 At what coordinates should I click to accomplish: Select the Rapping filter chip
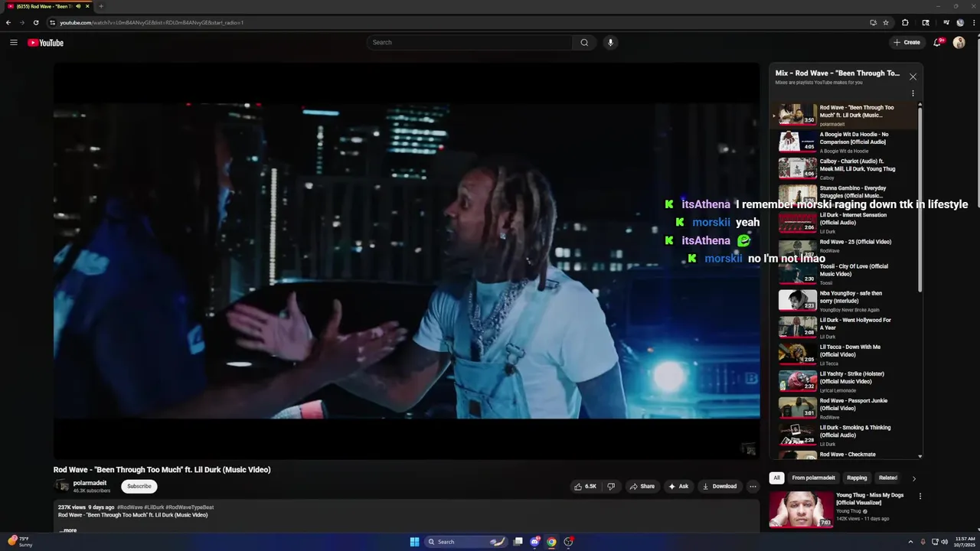857,478
